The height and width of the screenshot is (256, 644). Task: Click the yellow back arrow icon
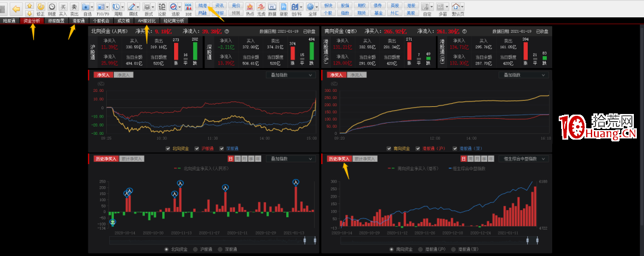point(16,8)
